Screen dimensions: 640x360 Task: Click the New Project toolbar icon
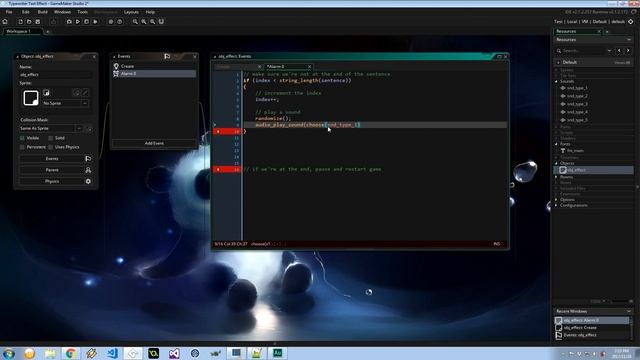tap(20, 21)
